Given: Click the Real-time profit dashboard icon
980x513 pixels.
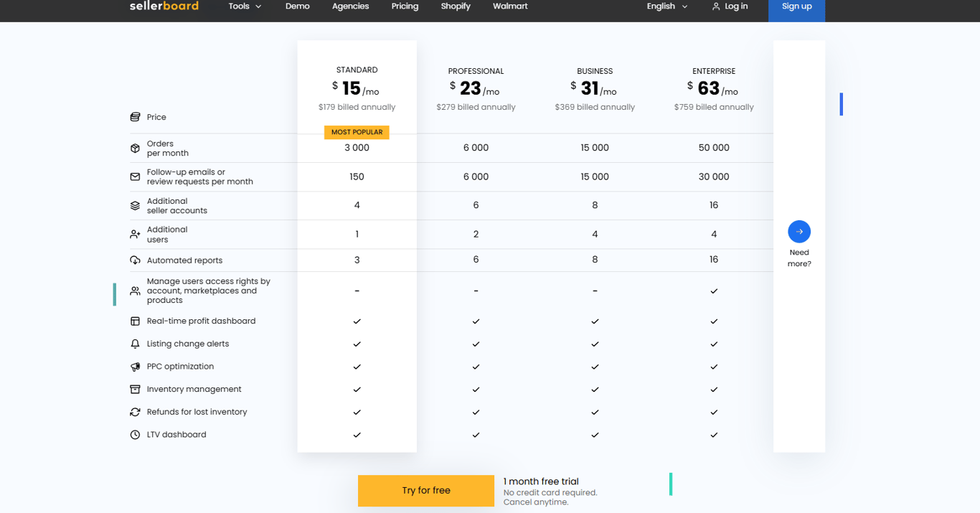Looking at the screenshot, I should [135, 321].
